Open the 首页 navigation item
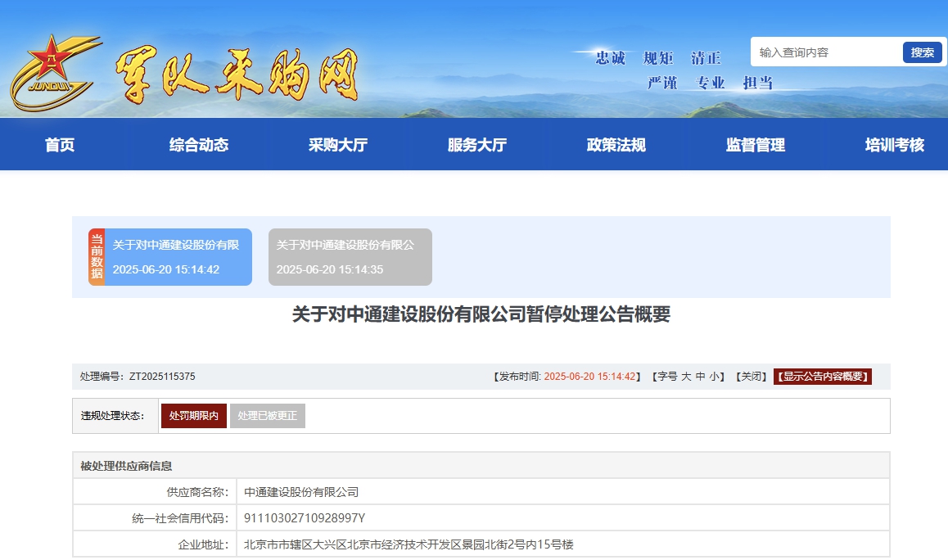Viewport: 948px width, 560px height. (60, 145)
